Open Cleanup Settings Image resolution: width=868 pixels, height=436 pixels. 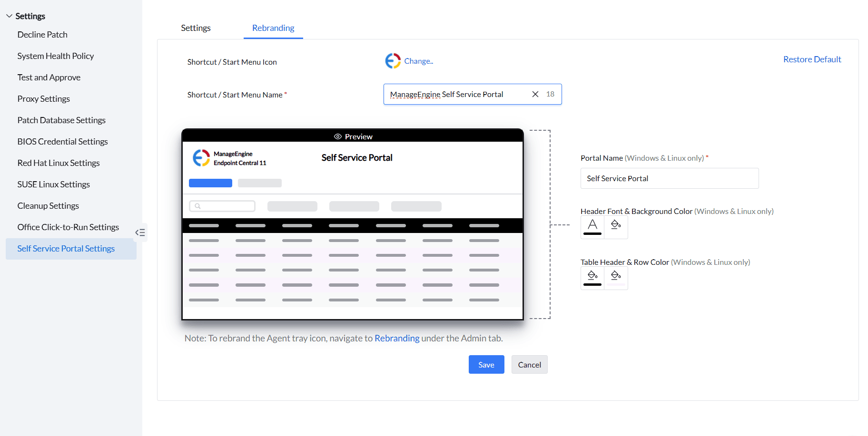pos(48,206)
